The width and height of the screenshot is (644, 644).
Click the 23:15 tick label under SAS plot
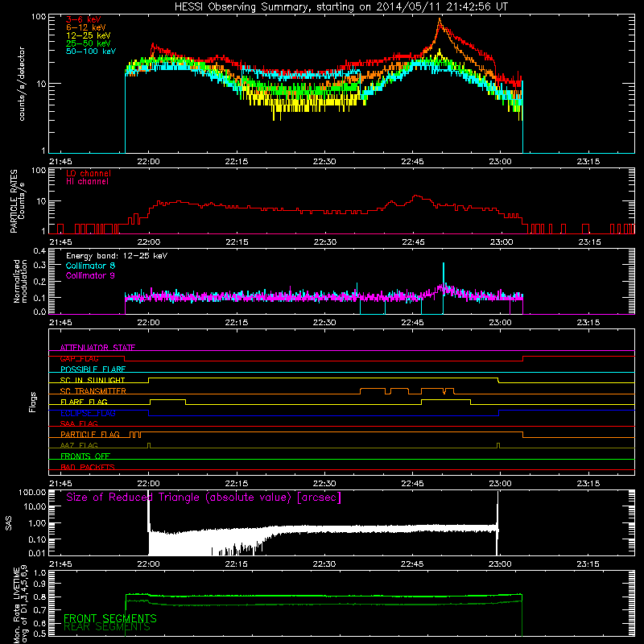pyautogui.click(x=588, y=564)
